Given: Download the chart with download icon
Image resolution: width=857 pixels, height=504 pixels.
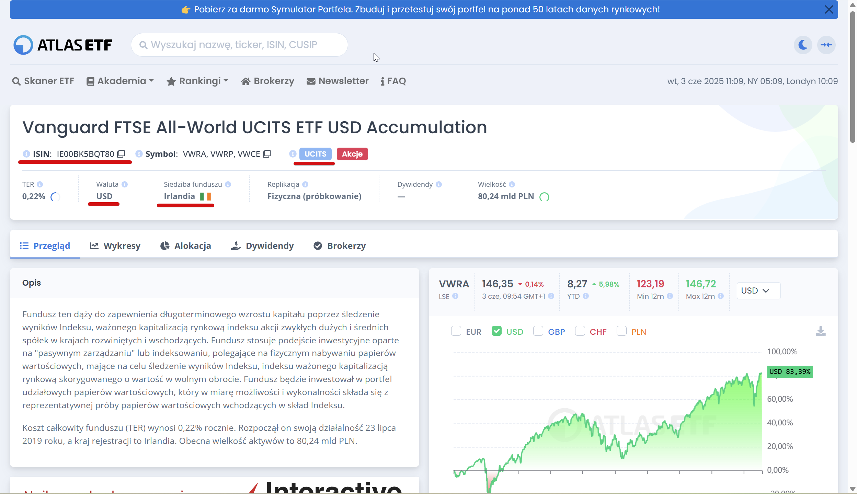Looking at the screenshot, I should [x=820, y=331].
